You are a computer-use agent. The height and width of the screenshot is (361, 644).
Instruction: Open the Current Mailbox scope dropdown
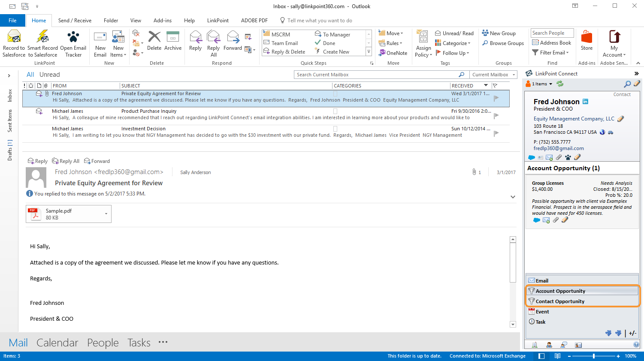coord(493,75)
